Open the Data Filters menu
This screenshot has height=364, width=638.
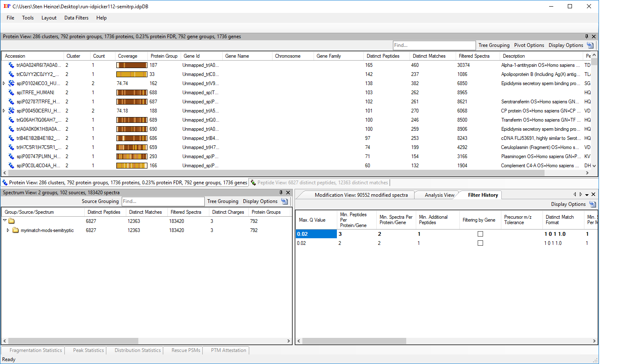coord(76,18)
